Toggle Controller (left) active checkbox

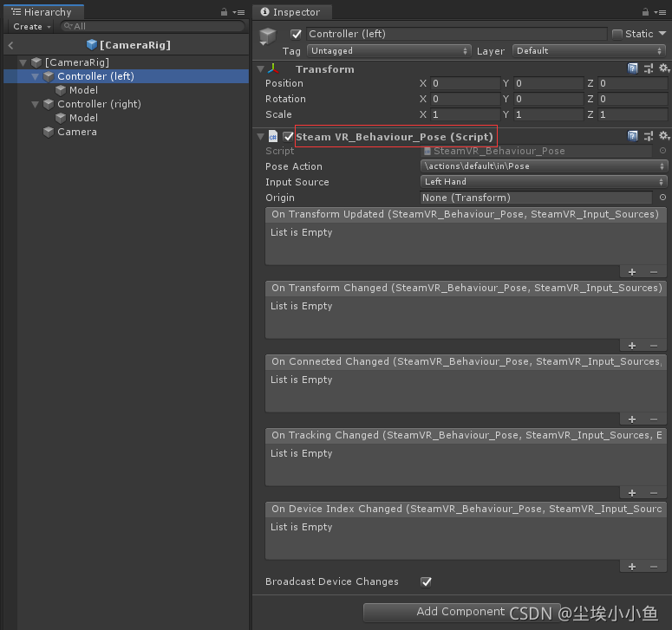click(x=296, y=34)
